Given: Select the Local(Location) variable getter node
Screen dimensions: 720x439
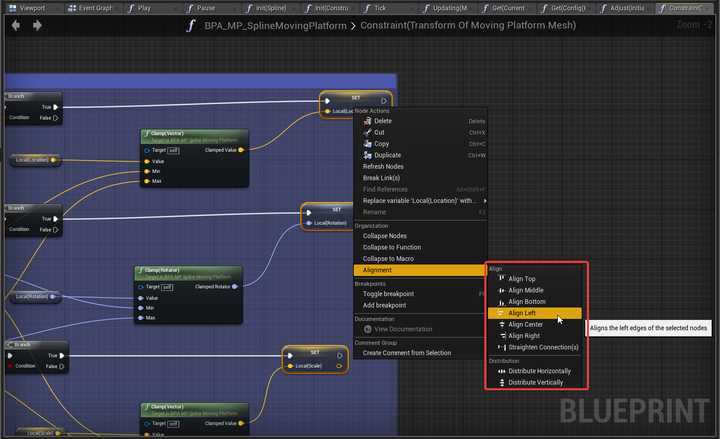Looking at the screenshot, I should [35, 160].
